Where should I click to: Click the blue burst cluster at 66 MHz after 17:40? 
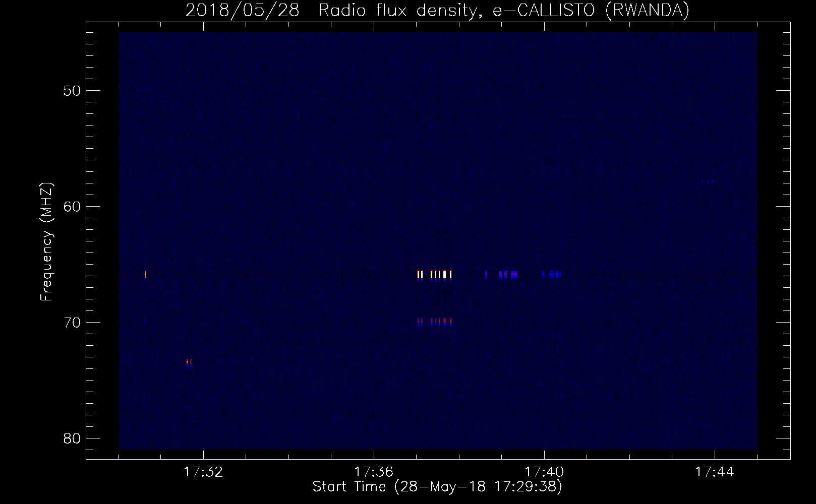551,275
